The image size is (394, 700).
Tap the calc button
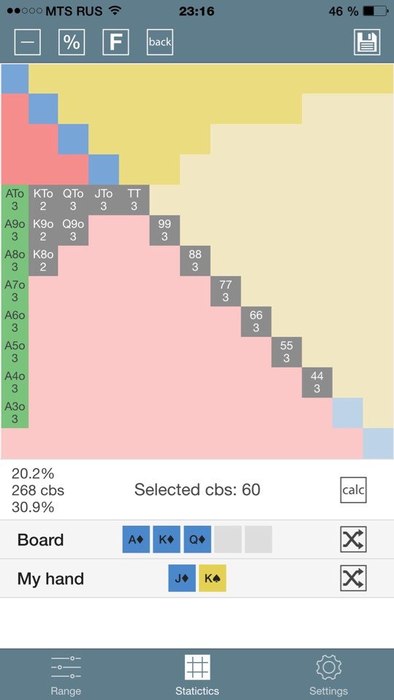pyautogui.click(x=353, y=490)
